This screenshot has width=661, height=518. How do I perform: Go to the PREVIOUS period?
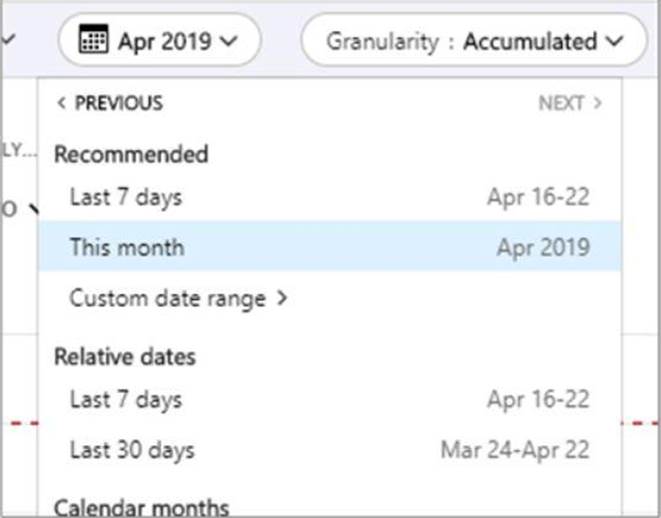click(117, 103)
